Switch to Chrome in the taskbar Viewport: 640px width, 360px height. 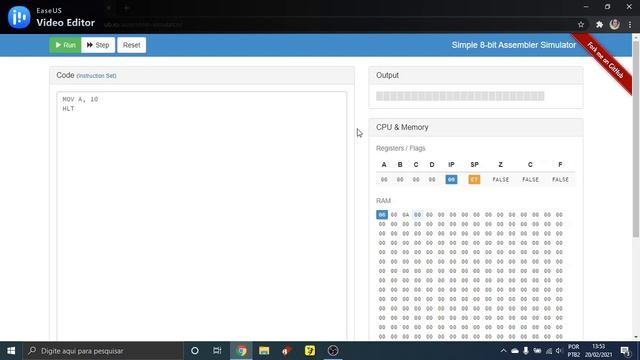241,351
